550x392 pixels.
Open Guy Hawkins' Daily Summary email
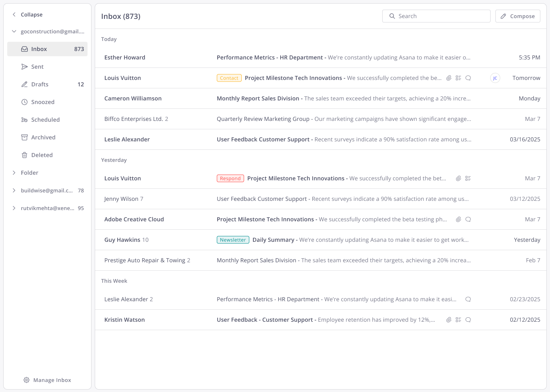(321, 240)
